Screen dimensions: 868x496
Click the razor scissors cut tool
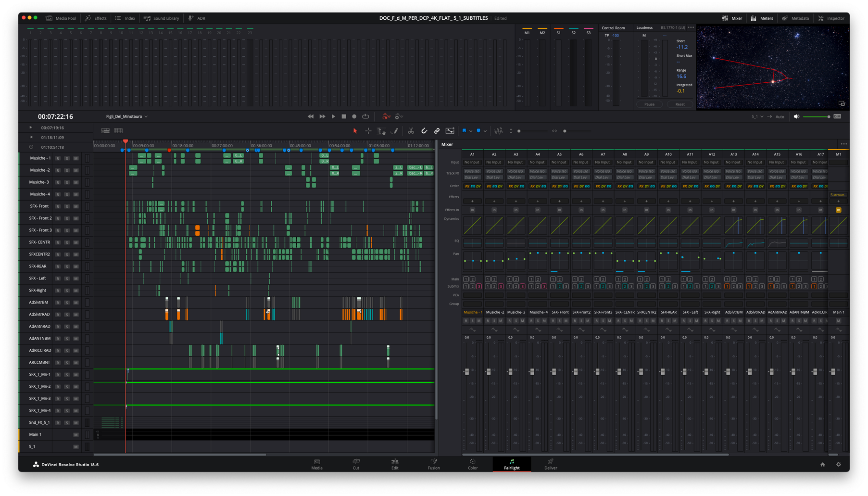coord(411,131)
